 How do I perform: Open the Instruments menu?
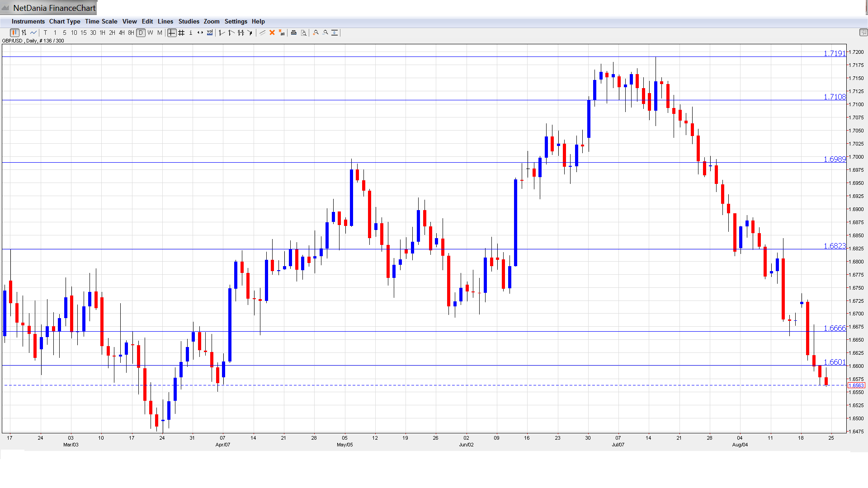coord(28,21)
